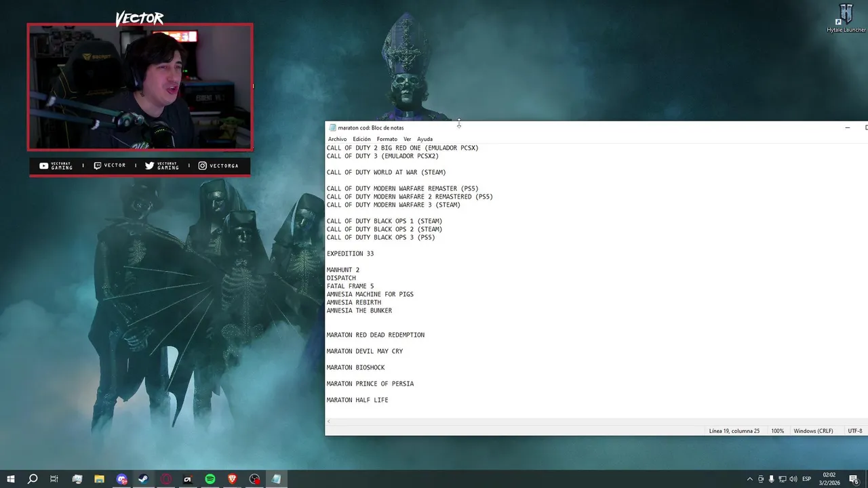Viewport: 868px width, 488px height.
Task: Open the Edición menu in Notepad
Action: pyautogui.click(x=361, y=139)
